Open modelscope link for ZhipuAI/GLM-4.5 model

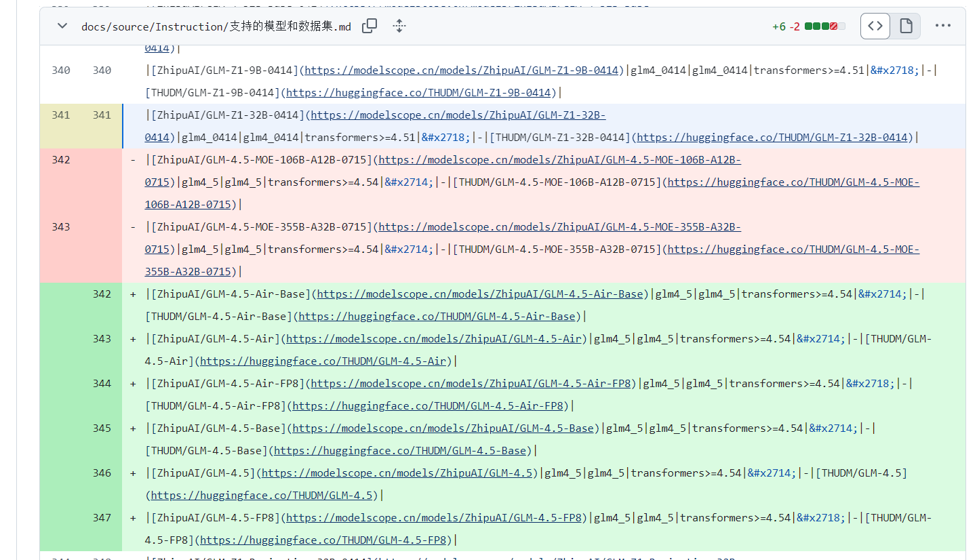pyautogui.click(x=397, y=473)
